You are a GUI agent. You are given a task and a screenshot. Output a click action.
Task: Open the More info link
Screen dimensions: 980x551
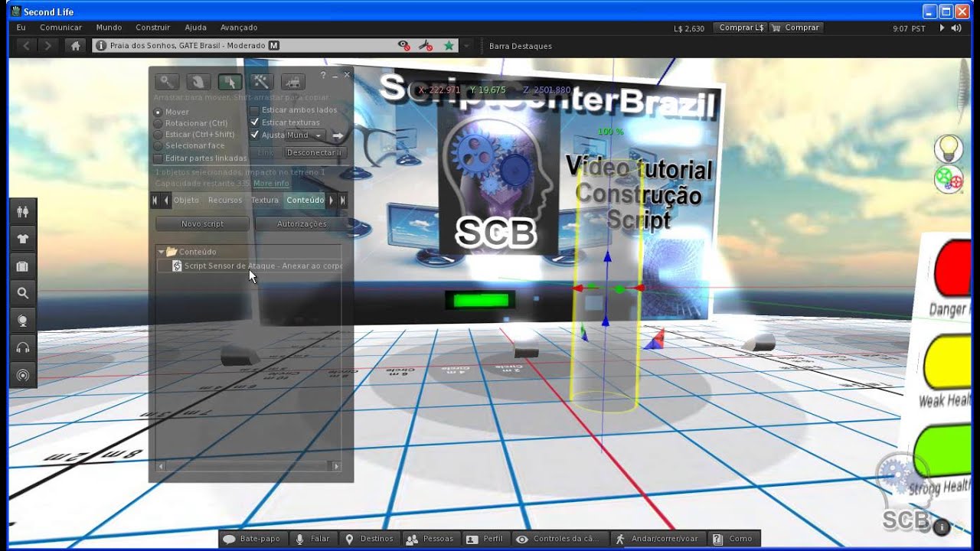tap(271, 184)
